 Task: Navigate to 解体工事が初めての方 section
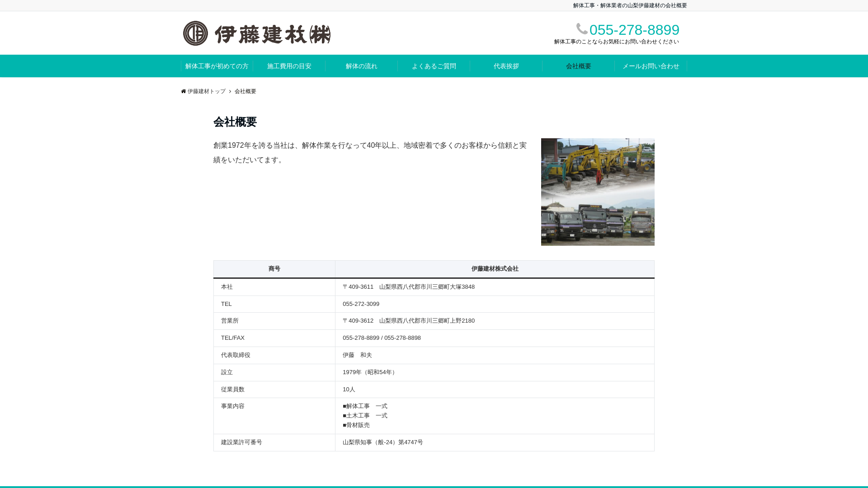point(217,66)
